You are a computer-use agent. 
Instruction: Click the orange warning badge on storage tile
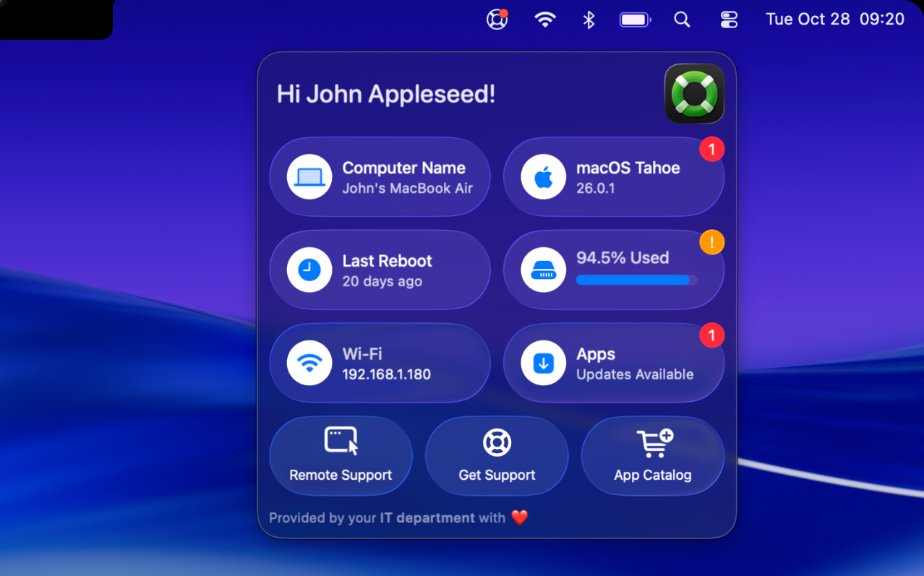711,243
